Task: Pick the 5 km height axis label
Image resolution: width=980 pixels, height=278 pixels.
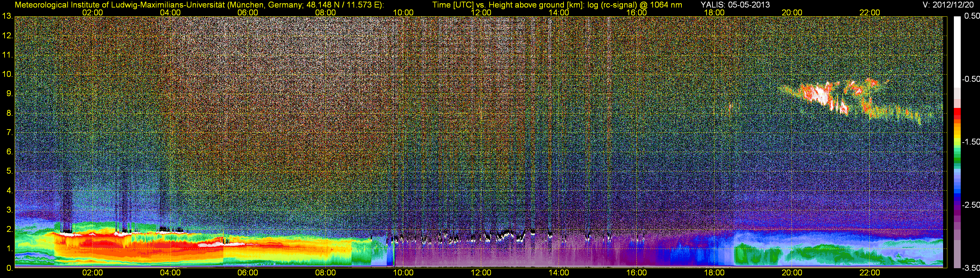Action: click(9, 171)
